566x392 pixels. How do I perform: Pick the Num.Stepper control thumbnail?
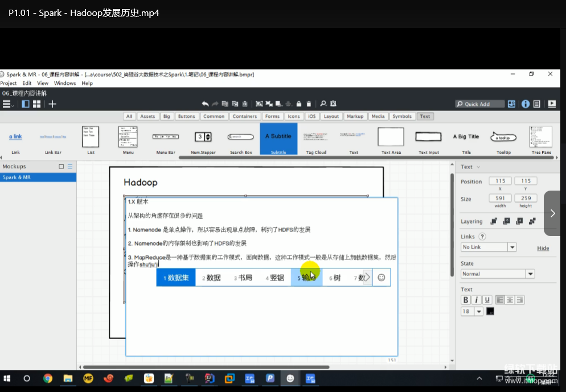203,140
